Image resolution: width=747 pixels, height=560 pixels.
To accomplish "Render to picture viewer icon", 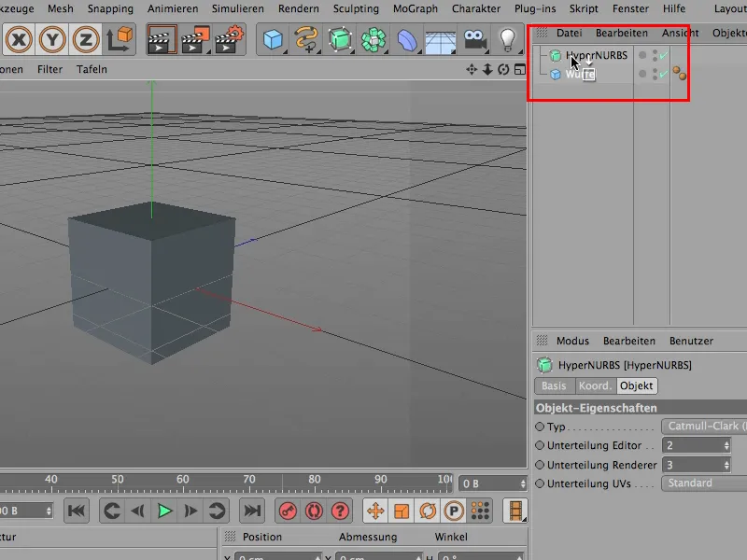I will (x=195, y=39).
